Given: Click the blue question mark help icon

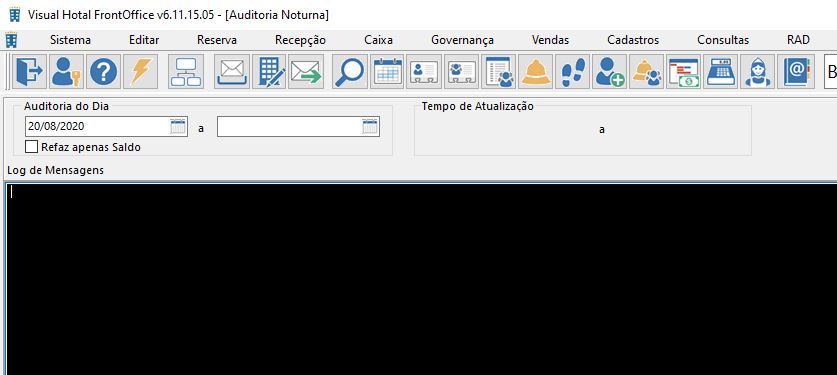Looking at the screenshot, I should [x=104, y=71].
